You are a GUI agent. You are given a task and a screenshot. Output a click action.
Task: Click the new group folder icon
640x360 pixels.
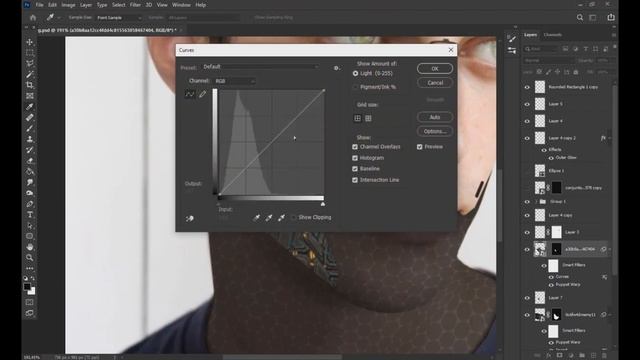(x=582, y=356)
